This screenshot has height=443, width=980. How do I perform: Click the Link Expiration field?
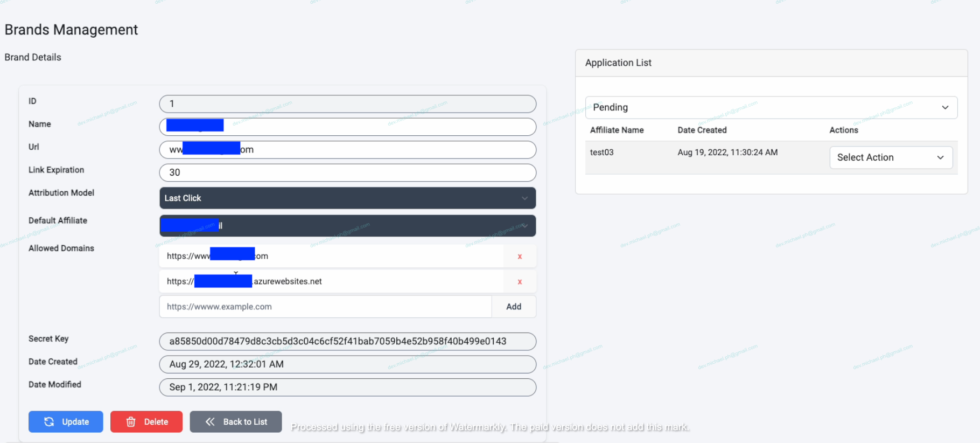(347, 172)
